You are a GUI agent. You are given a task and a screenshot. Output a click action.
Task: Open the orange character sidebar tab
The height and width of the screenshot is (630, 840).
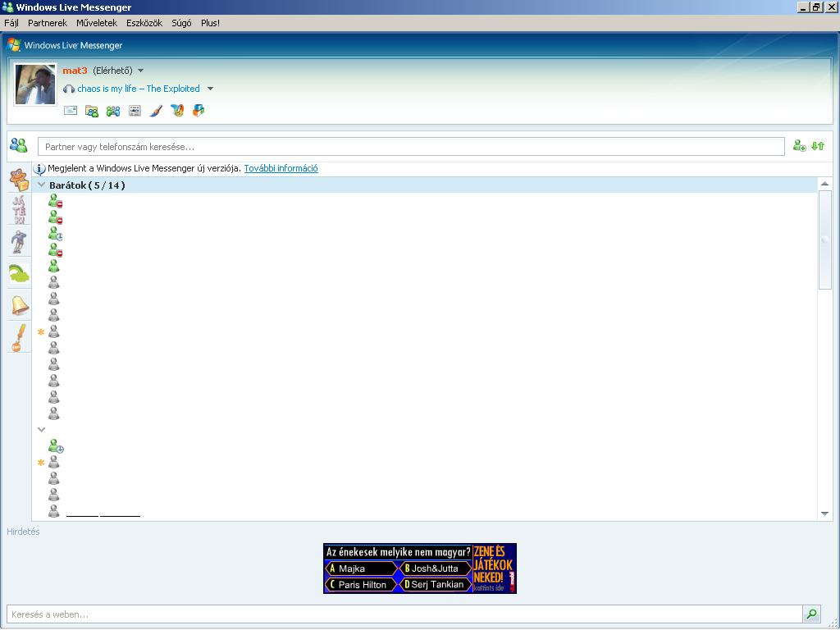(x=20, y=180)
